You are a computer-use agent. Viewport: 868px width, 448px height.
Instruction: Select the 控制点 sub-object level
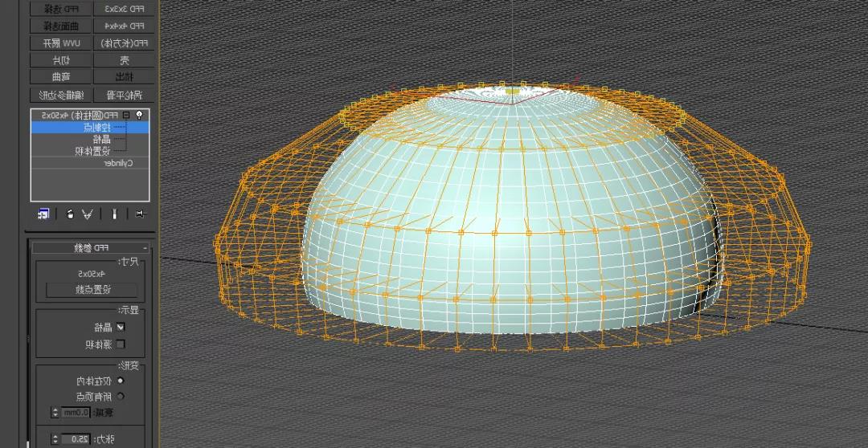click(96, 128)
